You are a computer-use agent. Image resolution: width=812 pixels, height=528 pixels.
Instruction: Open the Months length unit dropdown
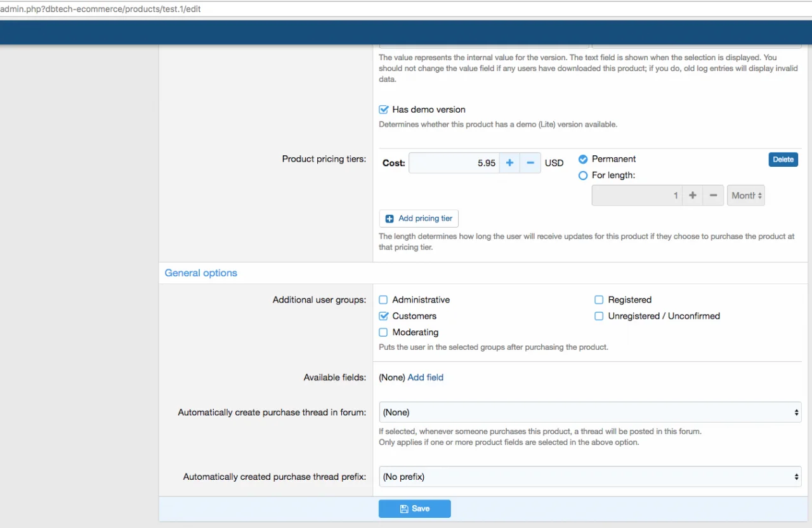[x=746, y=196]
